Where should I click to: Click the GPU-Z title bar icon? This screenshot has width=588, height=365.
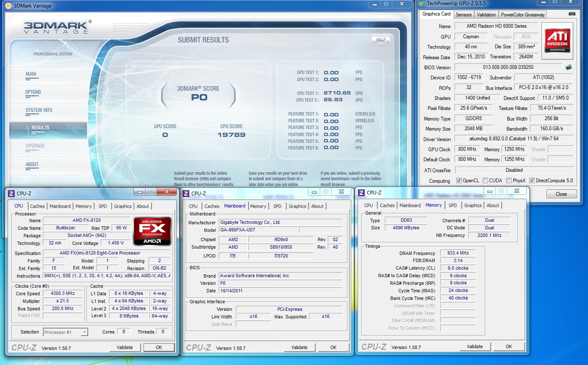tap(422, 3)
